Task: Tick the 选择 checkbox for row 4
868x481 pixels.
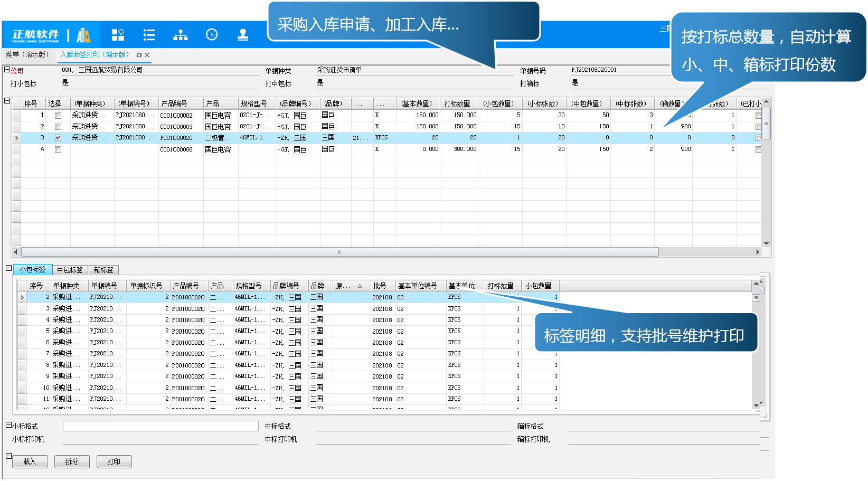Action: click(58, 149)
